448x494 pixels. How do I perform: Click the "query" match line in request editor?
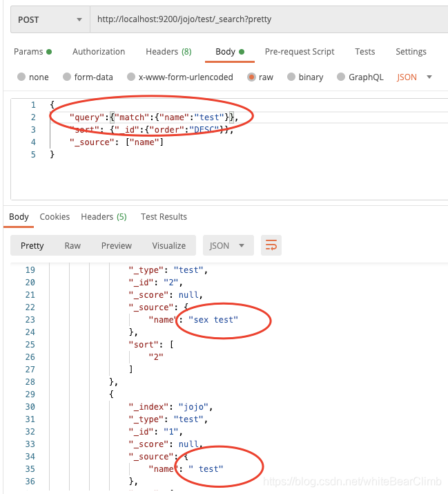tap(154, 117)
